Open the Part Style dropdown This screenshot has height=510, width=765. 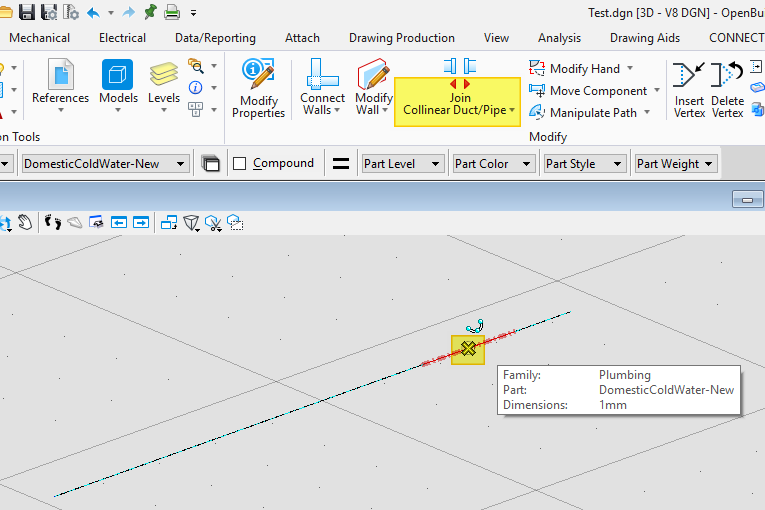(585, 163)
